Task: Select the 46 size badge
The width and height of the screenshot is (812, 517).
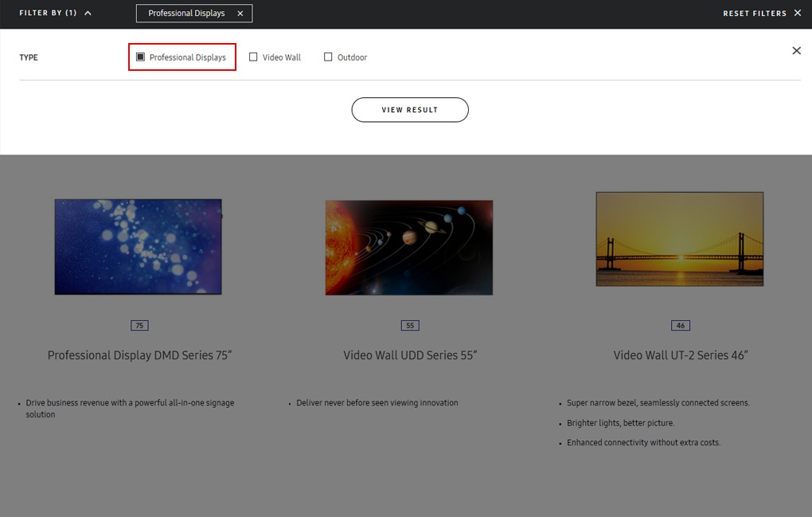Action: pyautogui.click(x=681, y=325)
